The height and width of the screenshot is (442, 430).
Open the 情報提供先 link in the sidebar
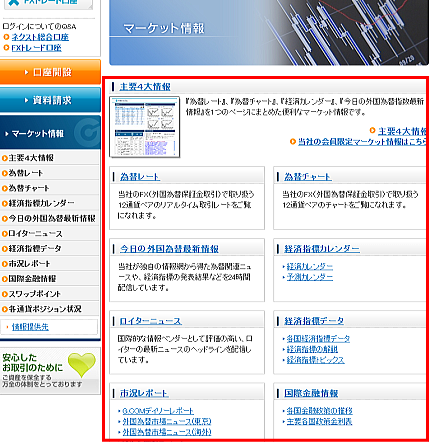click(30, 327)
